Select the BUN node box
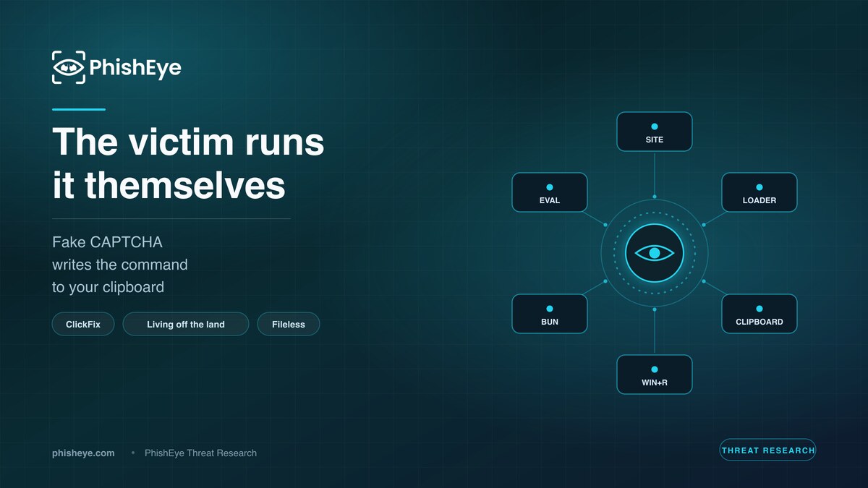 tap(550, 314)
